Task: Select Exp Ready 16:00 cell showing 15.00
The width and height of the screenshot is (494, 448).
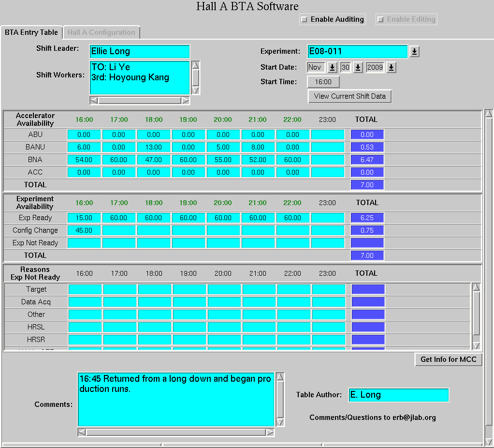Action: pos(84,218)
